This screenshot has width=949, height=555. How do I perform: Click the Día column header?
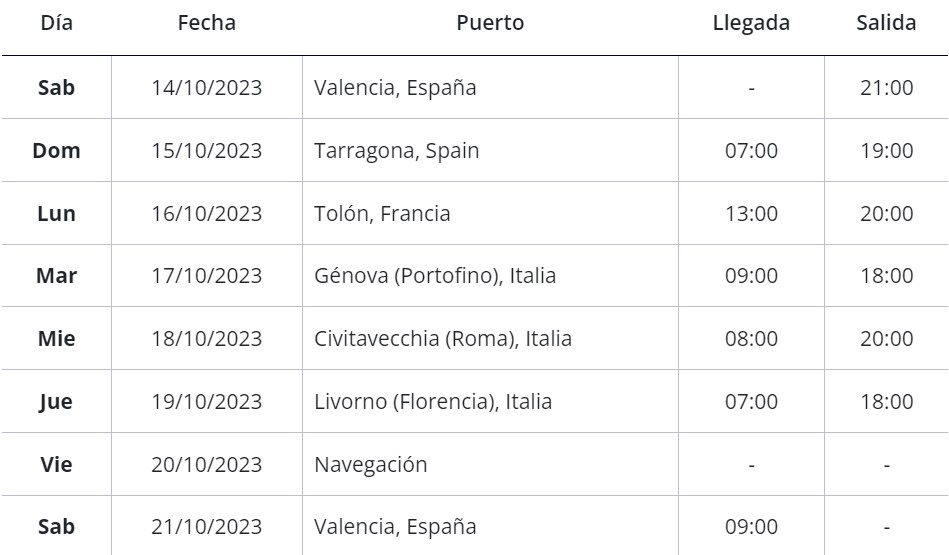56,23
